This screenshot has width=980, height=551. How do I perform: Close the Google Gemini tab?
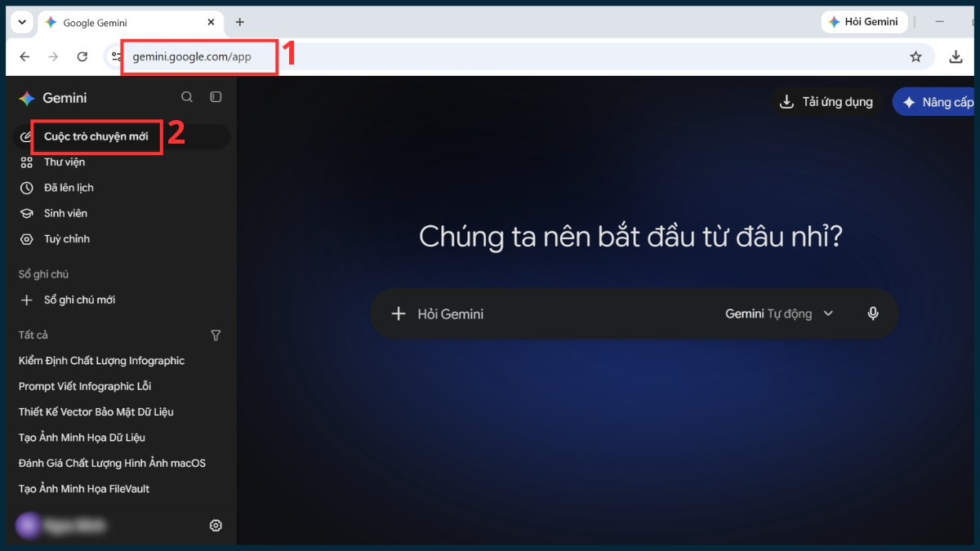tap(212, 22)
